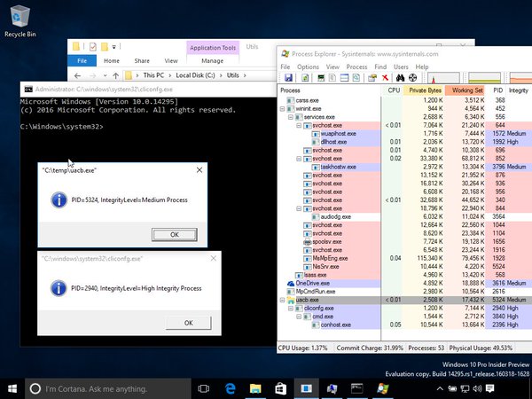Image resolution: width=532 pixels, height=399 pixels.
Task: Sort by the CPU column header
Action: tap(394, 90)
